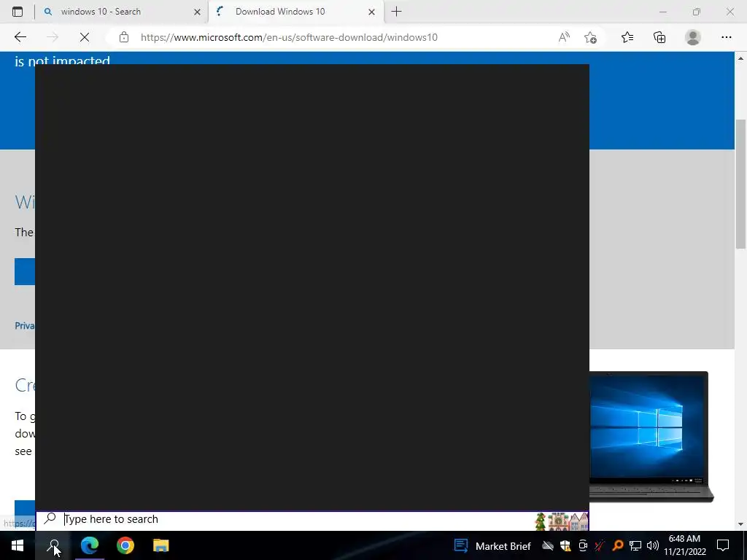Open the Market Brief news widget
The height and width of the screenshot is (560, 747).
click(492, 545)
